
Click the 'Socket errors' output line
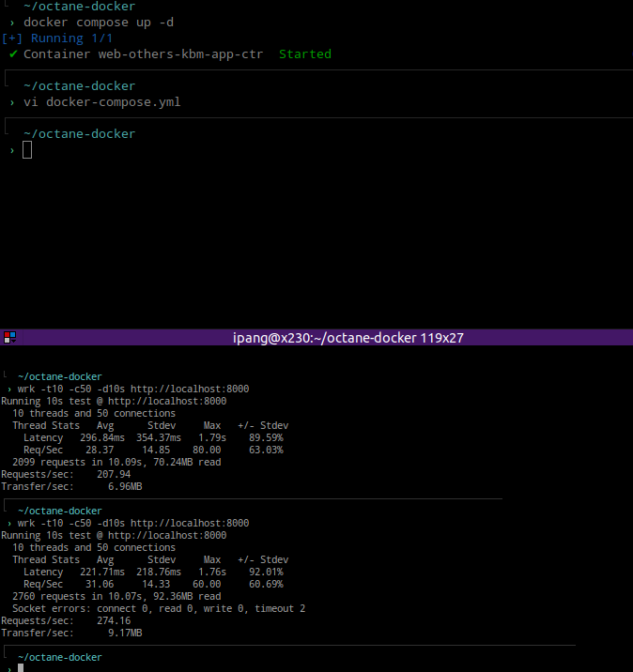pyautogui.click(x=159, y=608)
